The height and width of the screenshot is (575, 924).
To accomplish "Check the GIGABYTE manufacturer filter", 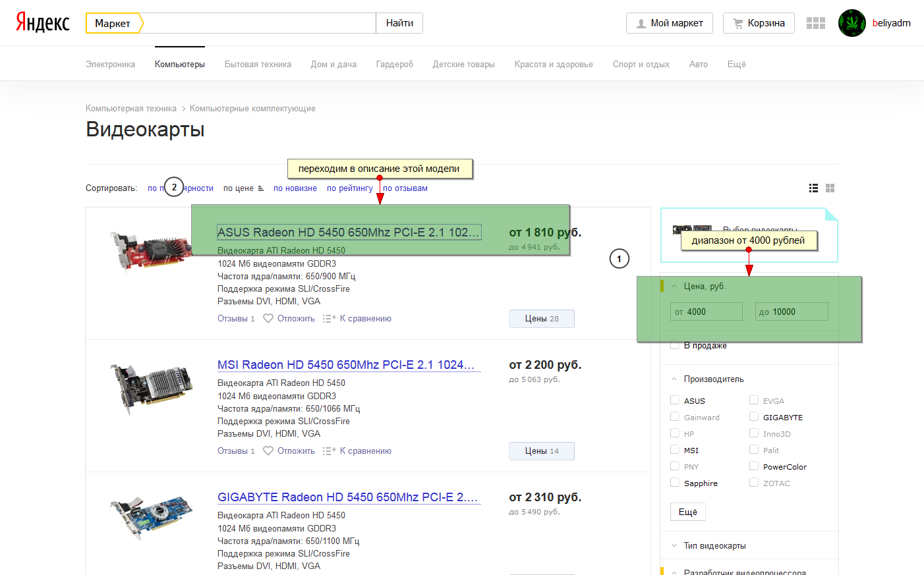I will coord(754,416).
